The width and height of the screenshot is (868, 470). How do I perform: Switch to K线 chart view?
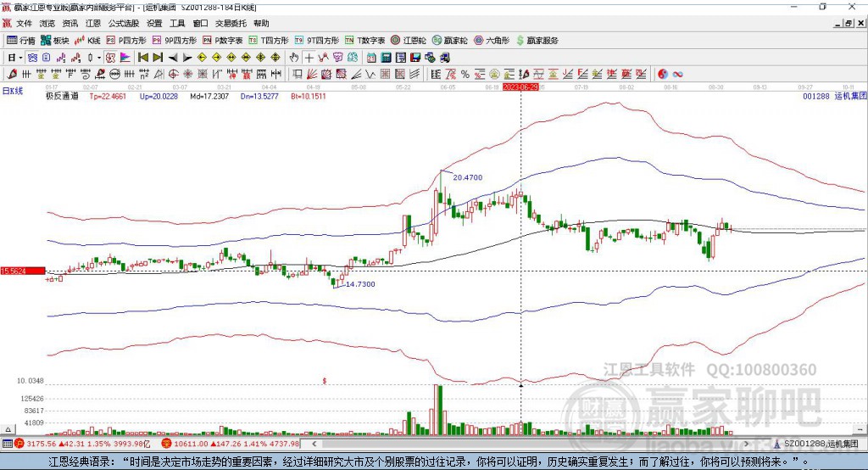87,41
